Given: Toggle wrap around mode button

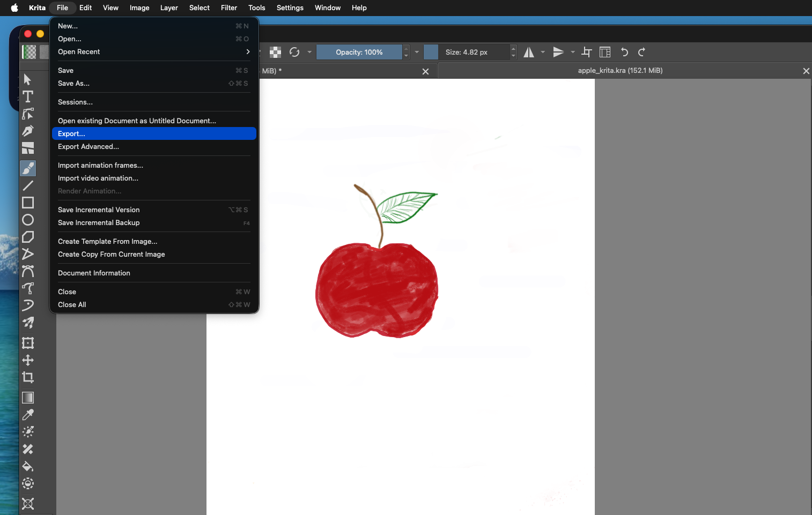Looking at the screenshot, I should pyautogui.click(x=587, y=52).
